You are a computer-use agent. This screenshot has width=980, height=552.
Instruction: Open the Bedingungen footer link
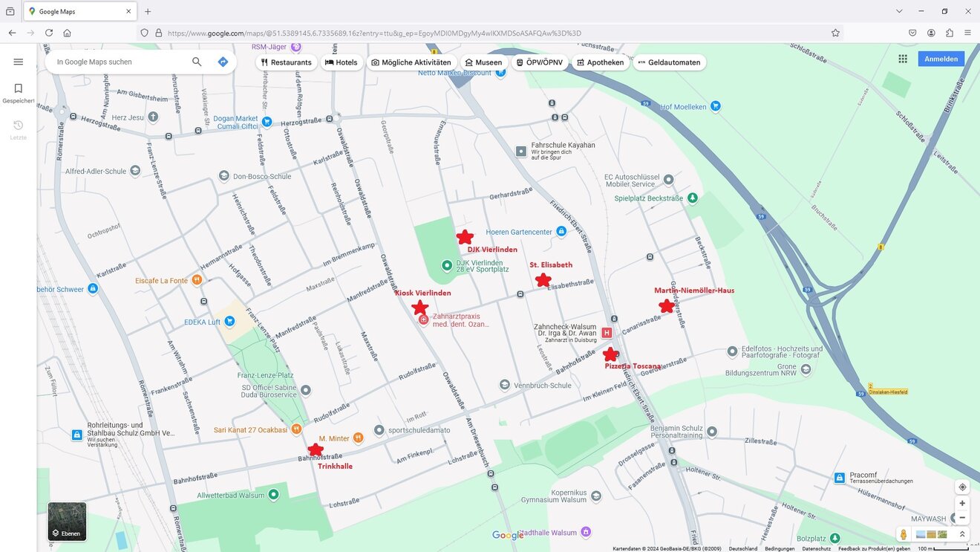780,548
